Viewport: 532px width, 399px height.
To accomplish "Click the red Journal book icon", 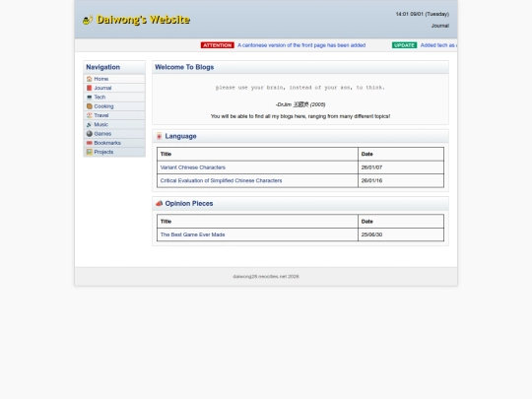I will pyautogui.click(x=90, y=88).
